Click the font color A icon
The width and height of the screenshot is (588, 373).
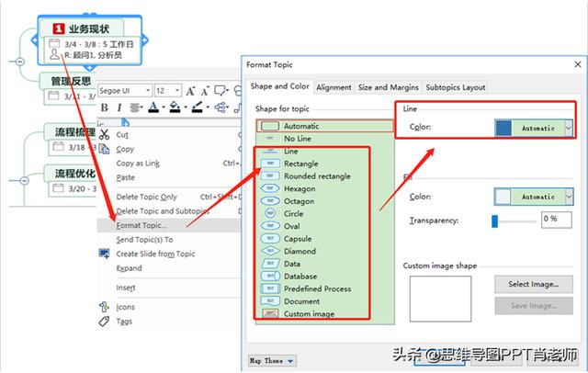(x=153, y=107)
